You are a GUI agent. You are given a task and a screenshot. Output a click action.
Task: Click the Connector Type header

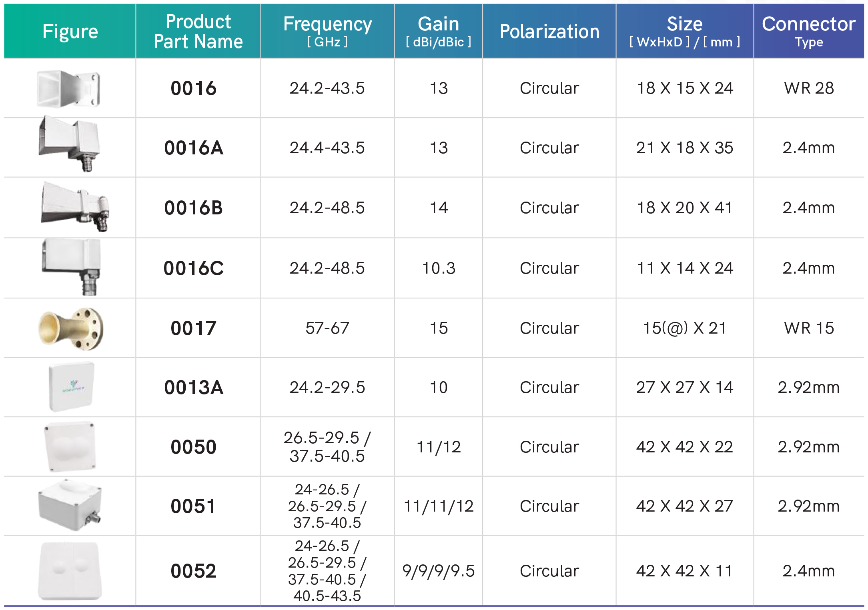(809, 32)
